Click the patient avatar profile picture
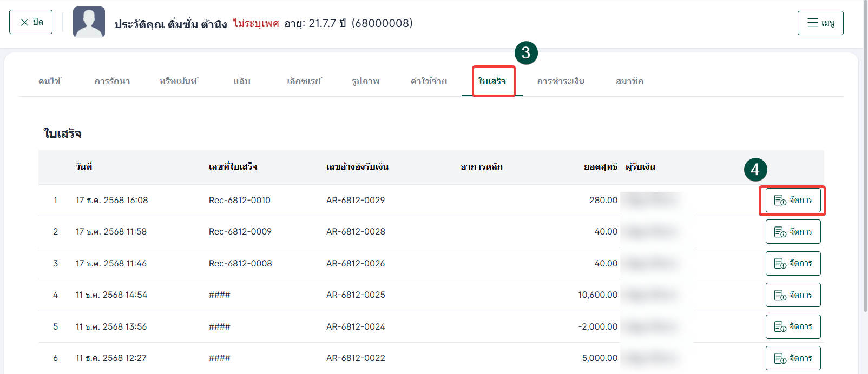 [x=89, y=22]
